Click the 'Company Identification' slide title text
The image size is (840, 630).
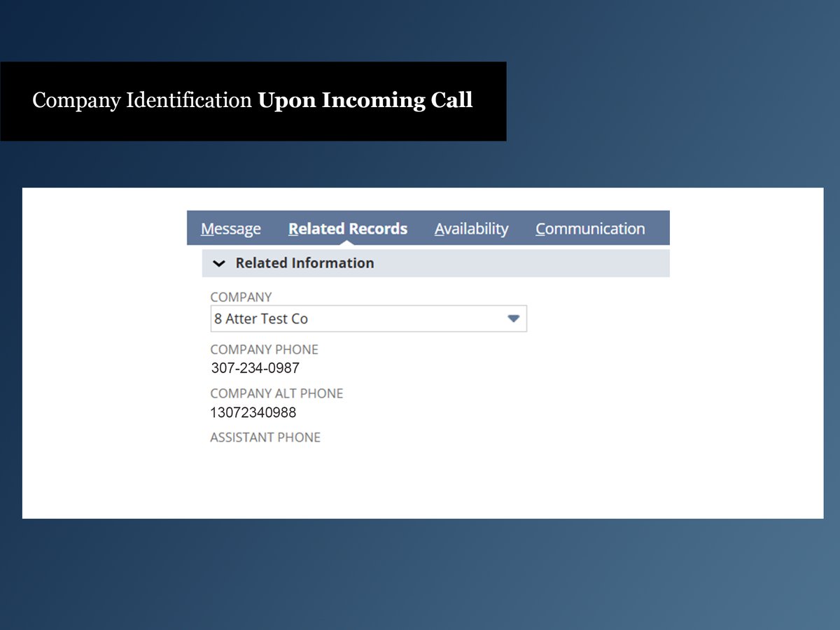click(x=142, y=101)
